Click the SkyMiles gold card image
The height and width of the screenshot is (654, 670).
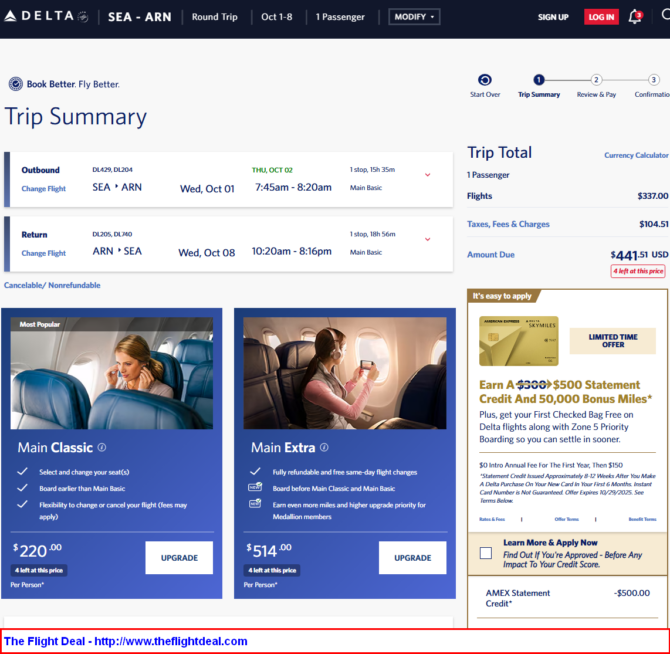(518, 341)
